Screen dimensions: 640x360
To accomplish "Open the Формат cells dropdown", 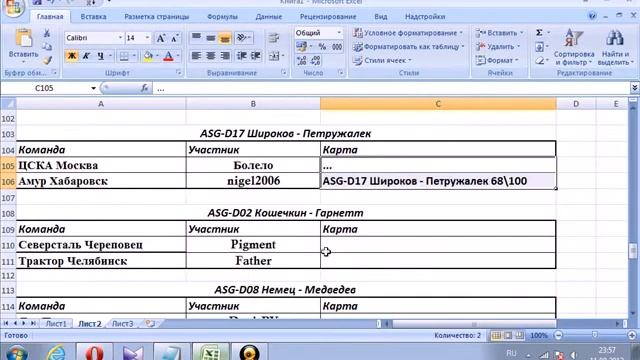I will tap(497, 60).
